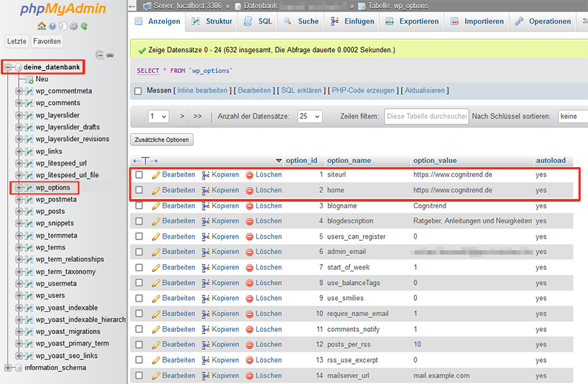The width and height of the screenshot is (588, 384).
Task: Click pencil icon in blogdescription row
Action: pyautogui.click(x=156, y=221)
